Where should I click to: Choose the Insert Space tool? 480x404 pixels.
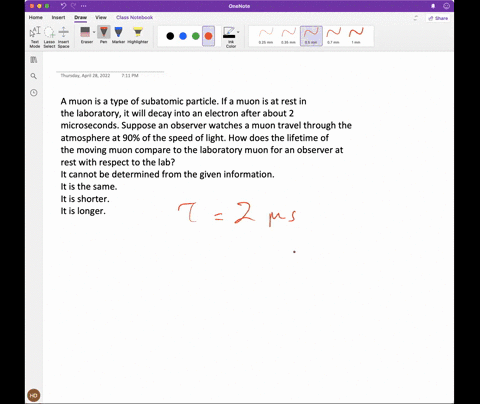tap(63, 37)
